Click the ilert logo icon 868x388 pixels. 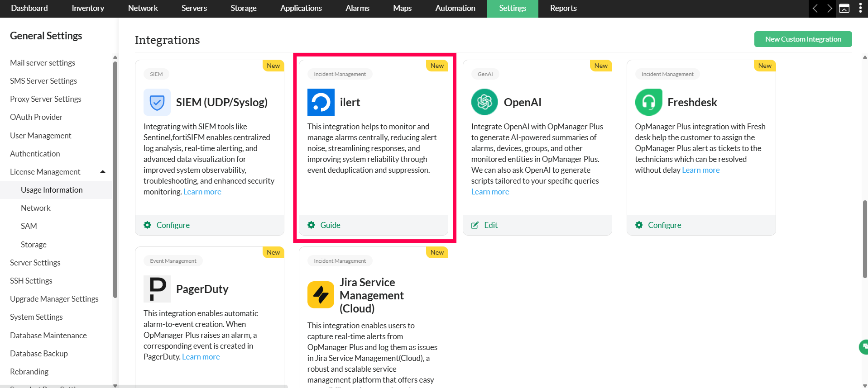pos(321,102)
